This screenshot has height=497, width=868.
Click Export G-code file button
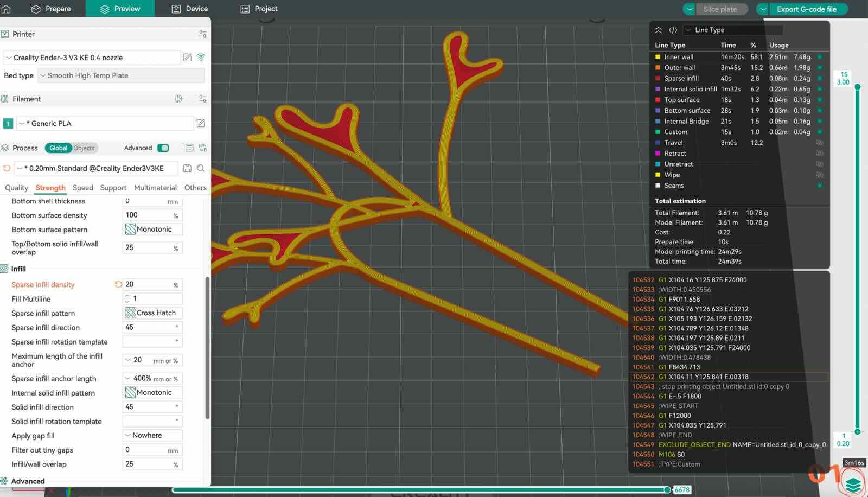pyautogui.click(x=806, y=9)
